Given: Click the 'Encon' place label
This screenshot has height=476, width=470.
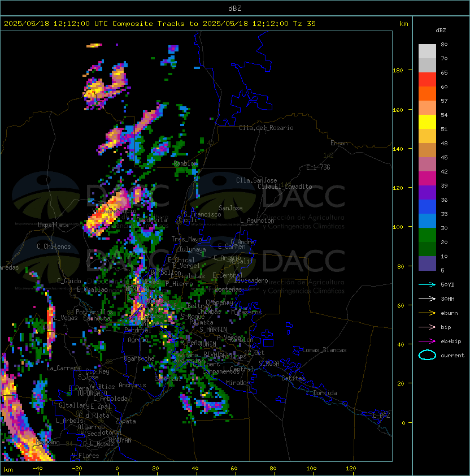Looking at the screenshot, I should pos(339,143).
